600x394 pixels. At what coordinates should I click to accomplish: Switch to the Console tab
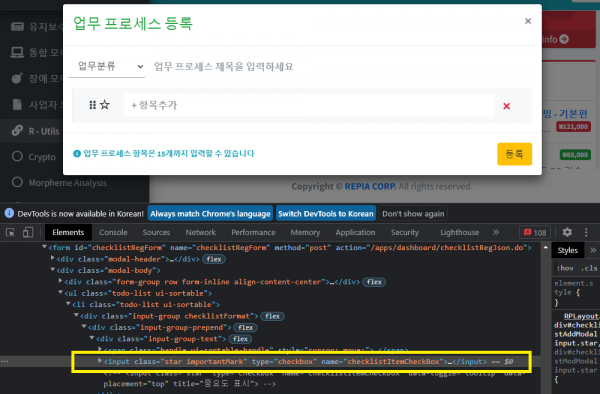click(113, 232)
